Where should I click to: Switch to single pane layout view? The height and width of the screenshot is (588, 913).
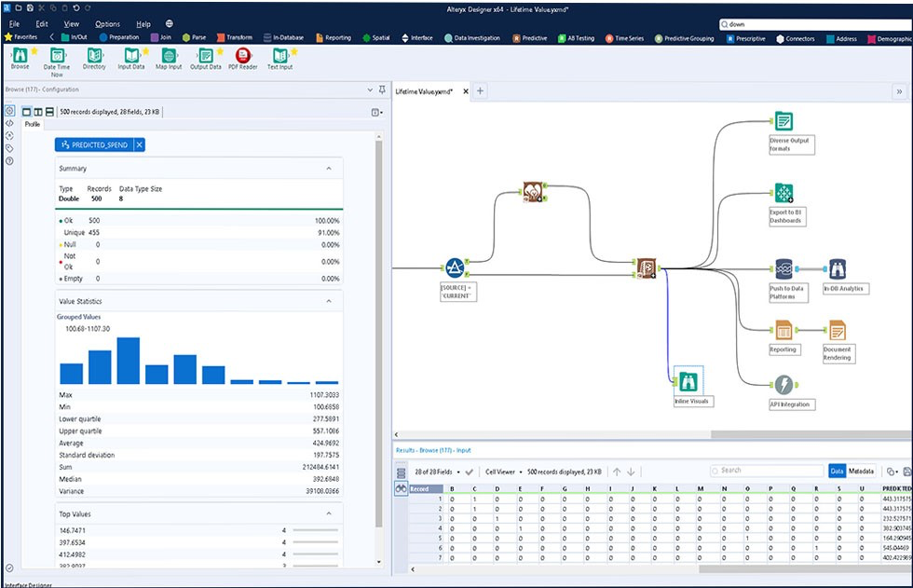tap(26, 112)
